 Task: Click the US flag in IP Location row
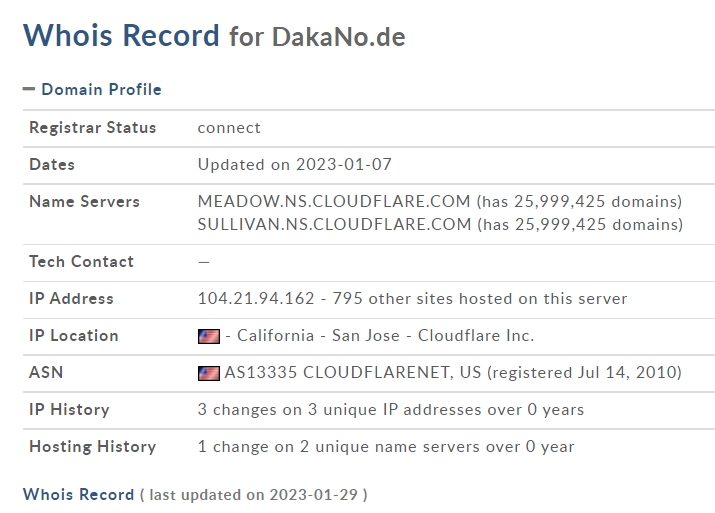pyautogui.click(x=209, y=337)
